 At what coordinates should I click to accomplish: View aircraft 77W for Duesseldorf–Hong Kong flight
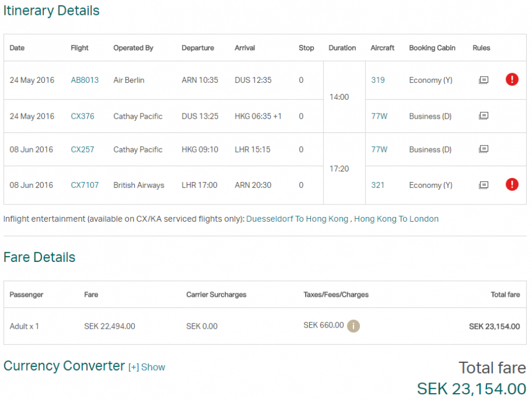379,116
